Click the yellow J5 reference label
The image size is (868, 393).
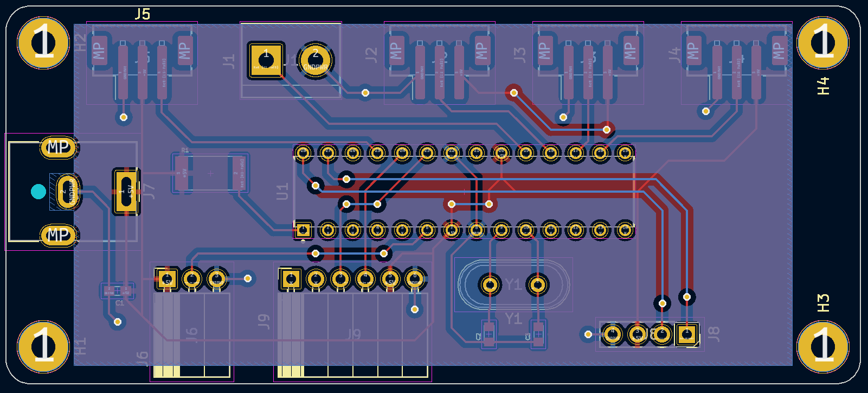[x=143, y=14]
